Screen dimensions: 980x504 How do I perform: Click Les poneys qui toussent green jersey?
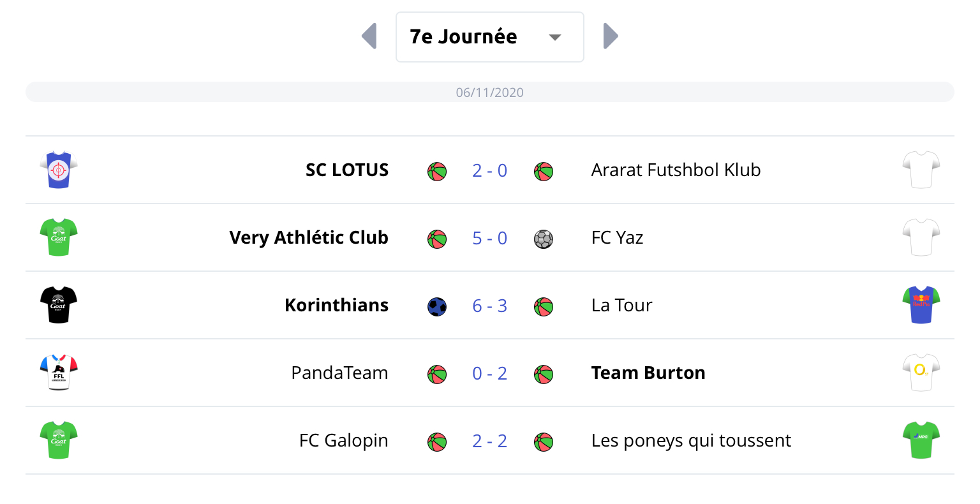pyautogui.click(x=921, y=440)
